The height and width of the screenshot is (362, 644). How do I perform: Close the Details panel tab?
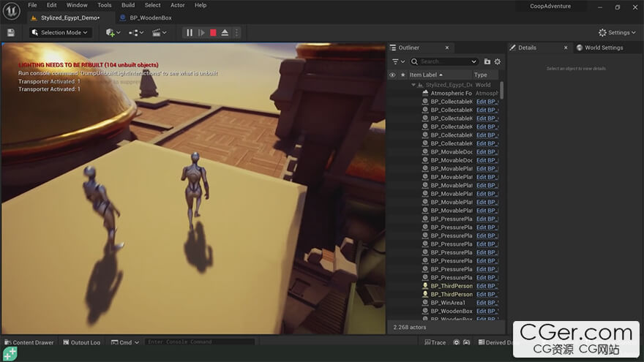pos(566,48)
